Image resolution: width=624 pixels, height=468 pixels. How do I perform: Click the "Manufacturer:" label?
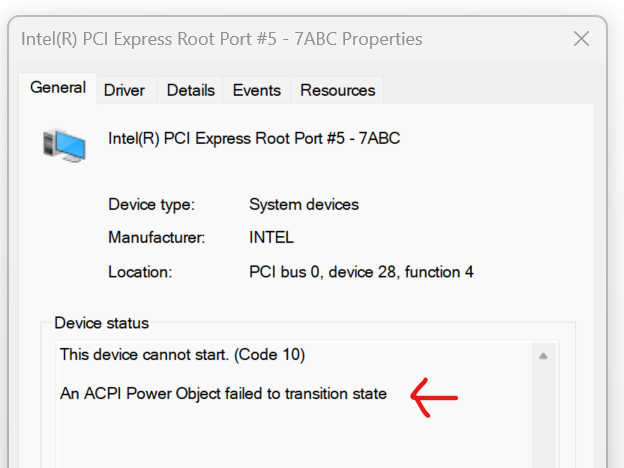tap(156, 238)
